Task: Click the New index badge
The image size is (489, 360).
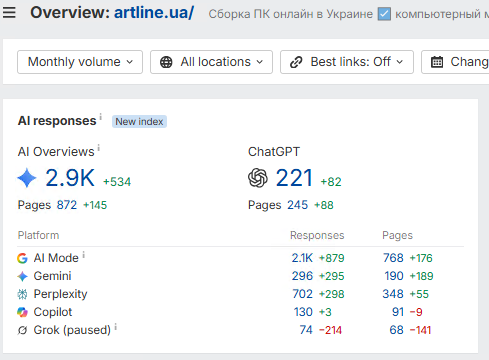Action: click(139, 122)
